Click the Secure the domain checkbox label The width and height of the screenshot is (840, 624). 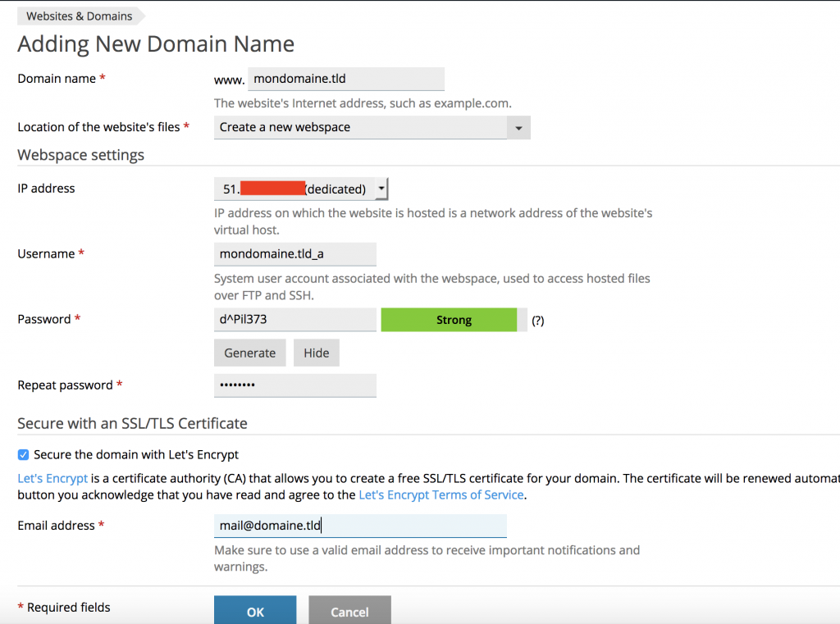136,454
